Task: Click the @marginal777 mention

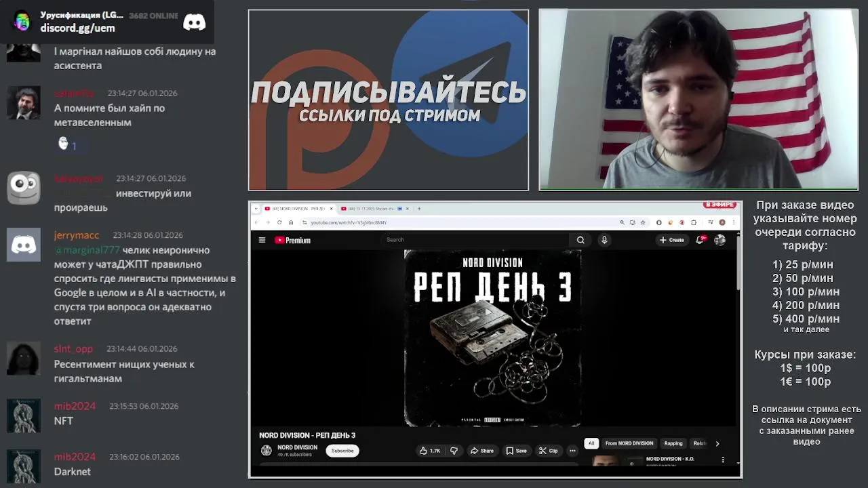Action: coord(87,250)
